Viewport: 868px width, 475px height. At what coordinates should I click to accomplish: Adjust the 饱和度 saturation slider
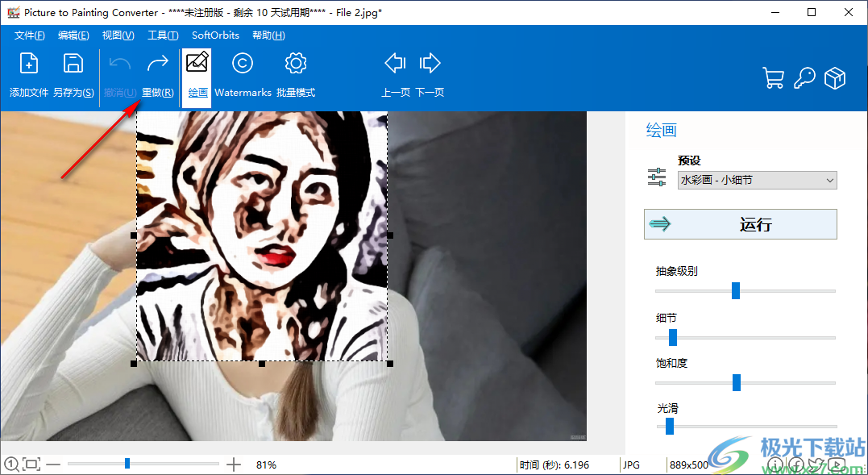737,382
